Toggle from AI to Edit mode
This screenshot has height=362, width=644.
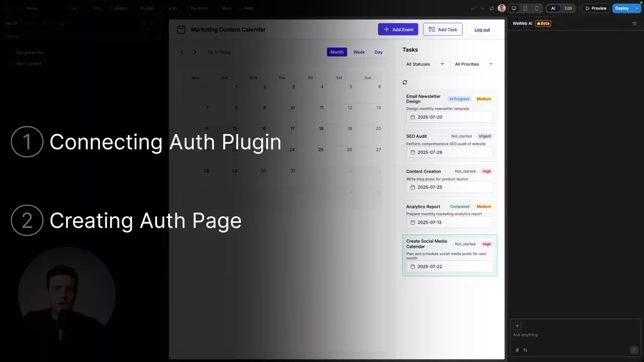(568, 8)
